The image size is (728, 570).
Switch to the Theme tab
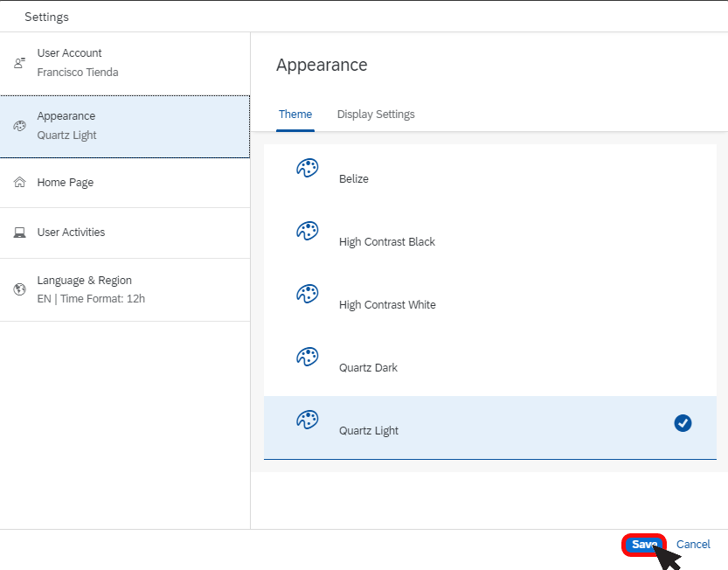[x=295, y=115]
